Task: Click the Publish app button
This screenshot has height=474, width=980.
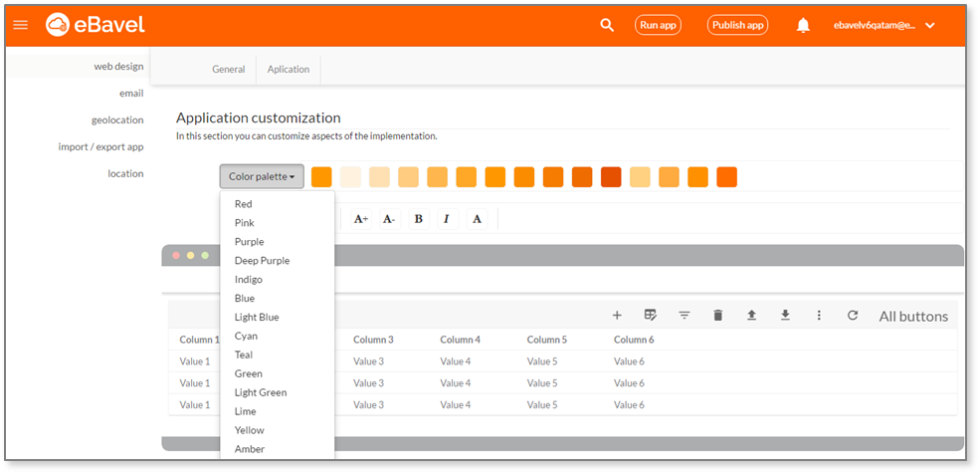Action: tap(737, 25)
